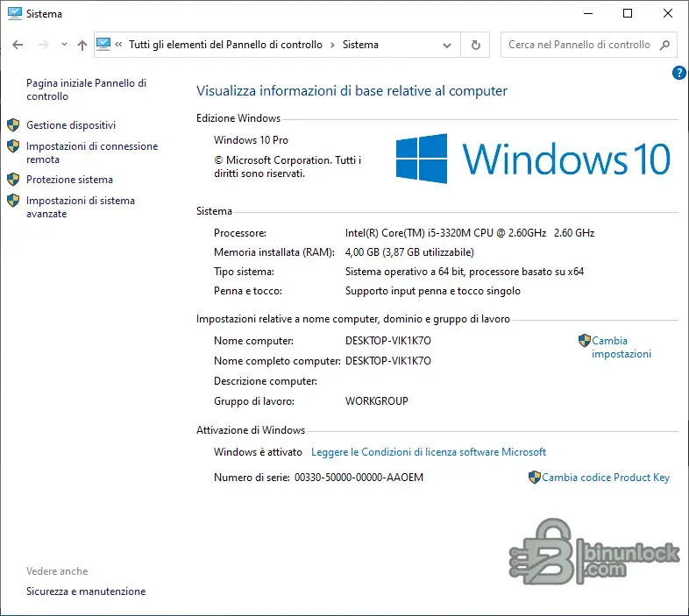This screenshot has width=689, height=616.
Task: Click 'Sistema operativo a 64 bit' text
Action: [x=465, y=272]
